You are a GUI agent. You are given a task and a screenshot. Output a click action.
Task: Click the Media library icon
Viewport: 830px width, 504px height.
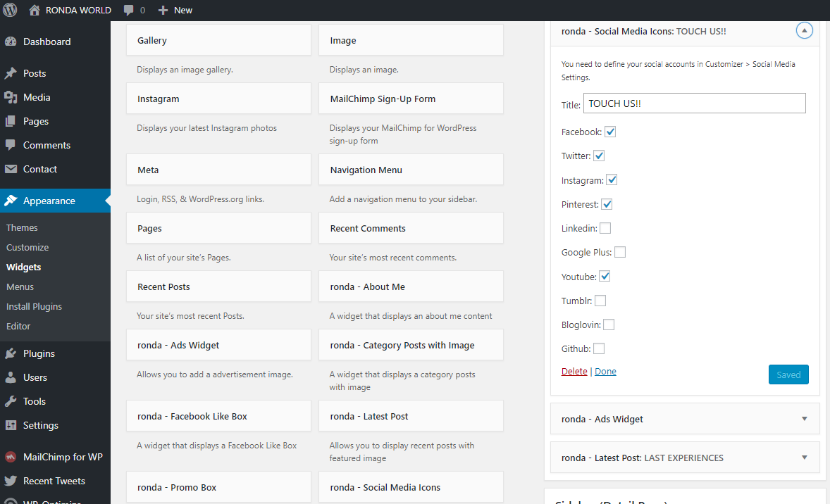11,97
